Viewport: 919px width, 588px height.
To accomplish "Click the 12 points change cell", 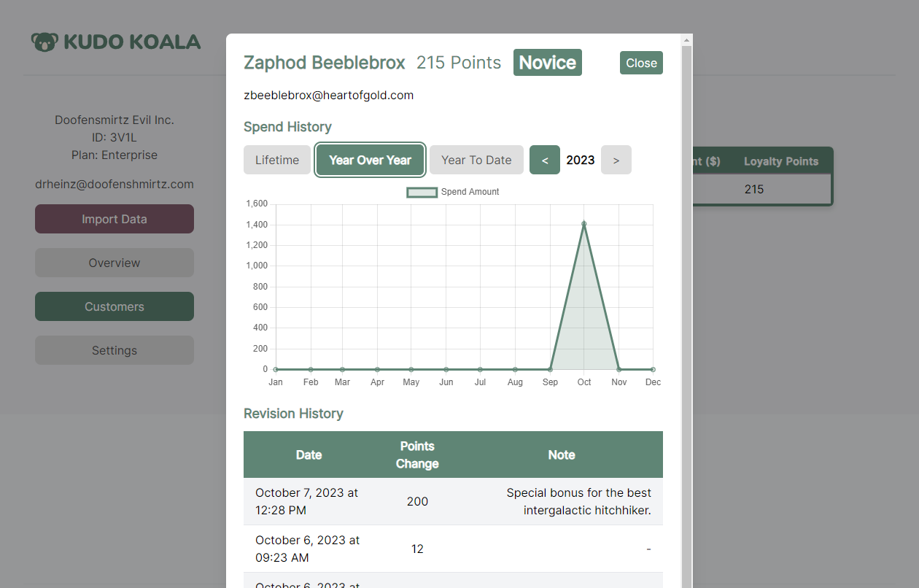I will (x=417, y=549).
